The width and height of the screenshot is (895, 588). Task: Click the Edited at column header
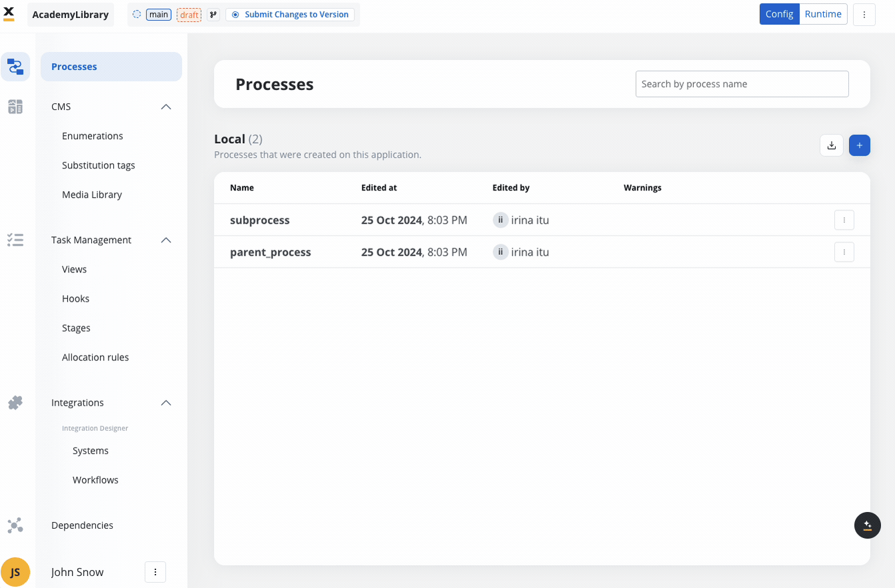[379, 188]
